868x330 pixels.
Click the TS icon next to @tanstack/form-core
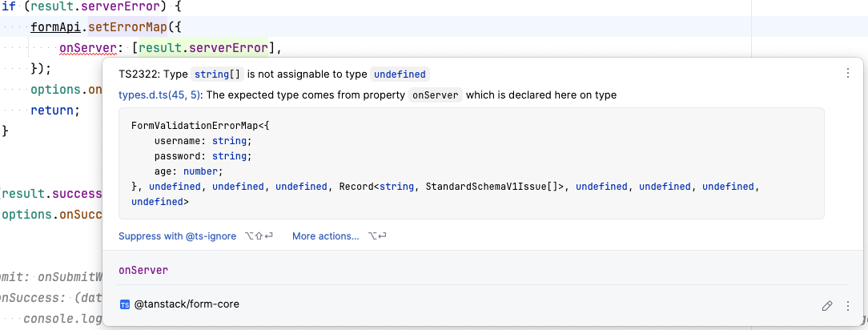(x=125, y=304)
